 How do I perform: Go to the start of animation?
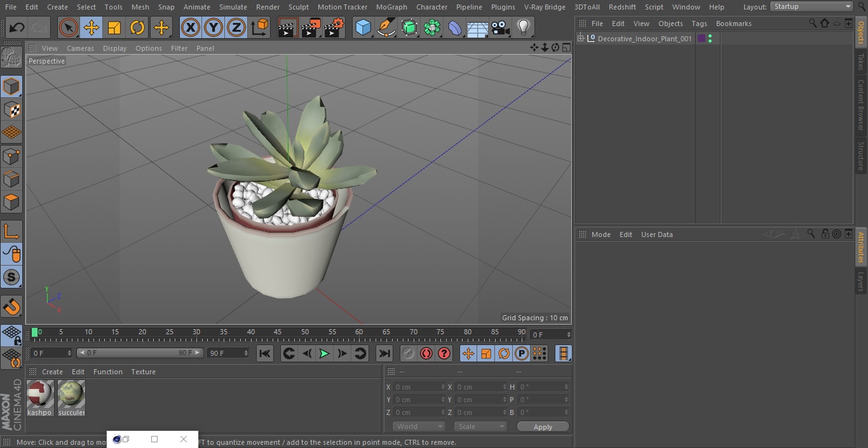tap(265, 353)
